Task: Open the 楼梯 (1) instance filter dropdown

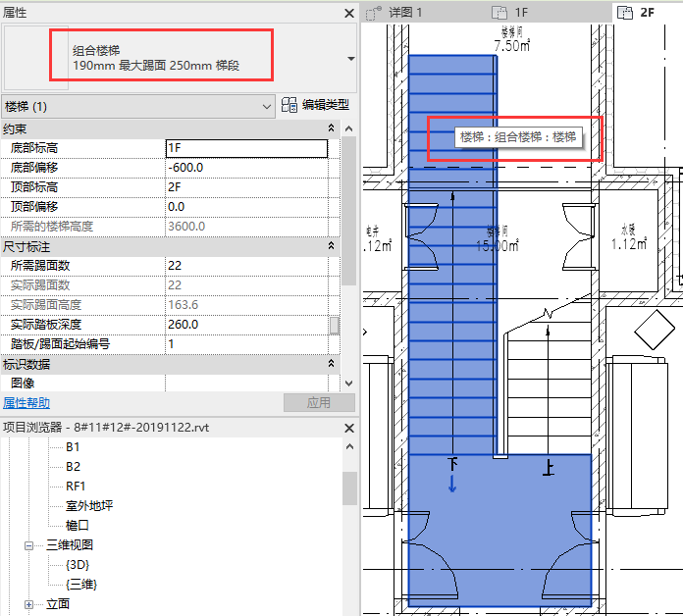Action: pos(267,106)
